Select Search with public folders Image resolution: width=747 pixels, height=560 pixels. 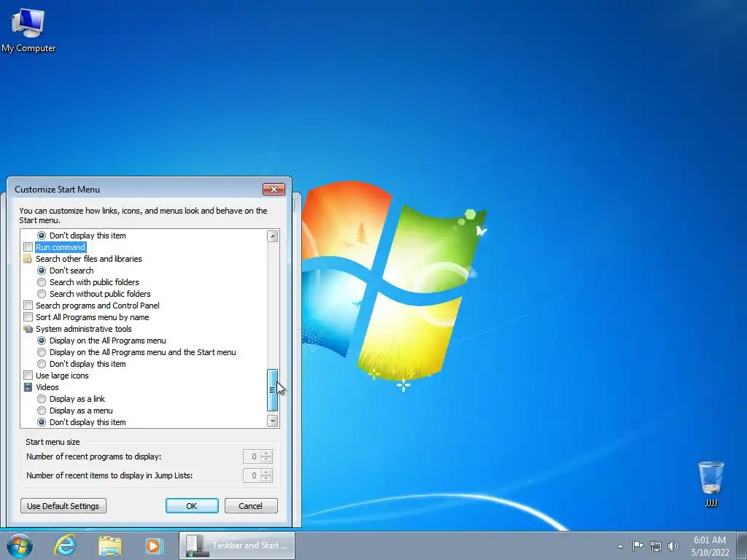click(x=42, y=282)
